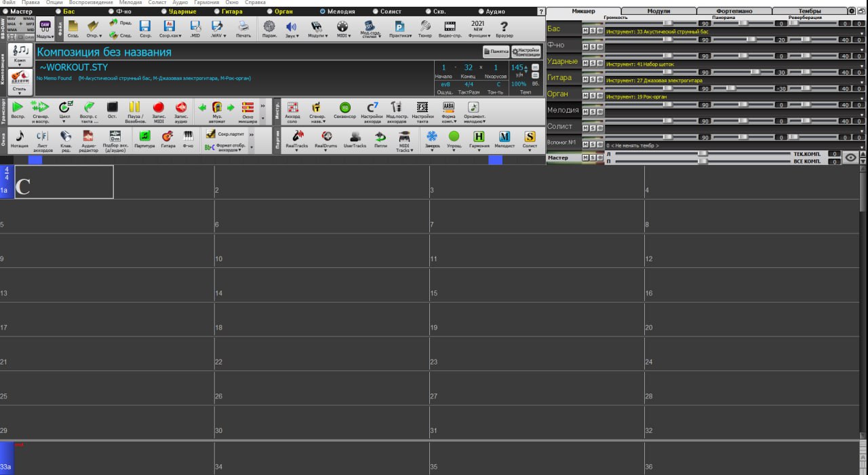Expand the Практика practice dropdown
Image resolution: width=868 pixels, height=475 pixels.
(399, 28)
